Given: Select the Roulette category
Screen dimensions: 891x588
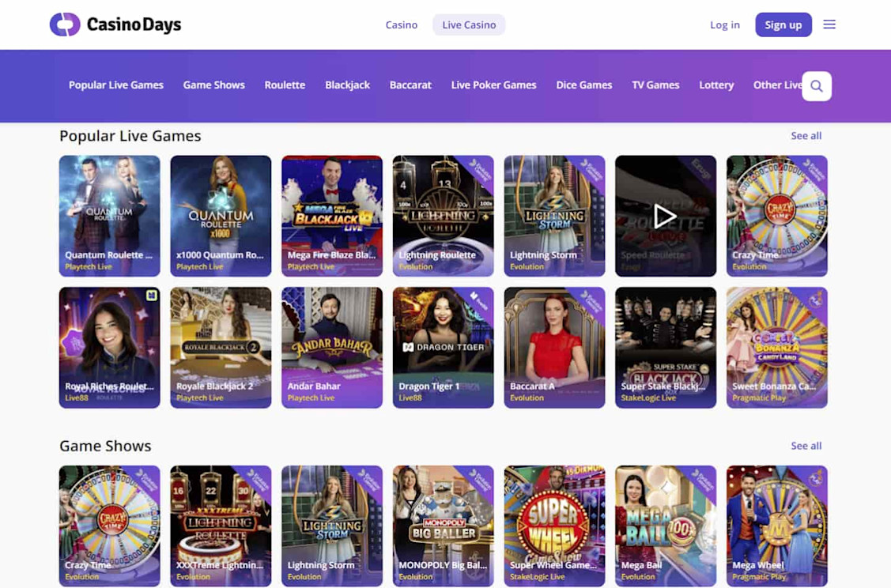Looking at the screenshot, I should pos(285,85).
